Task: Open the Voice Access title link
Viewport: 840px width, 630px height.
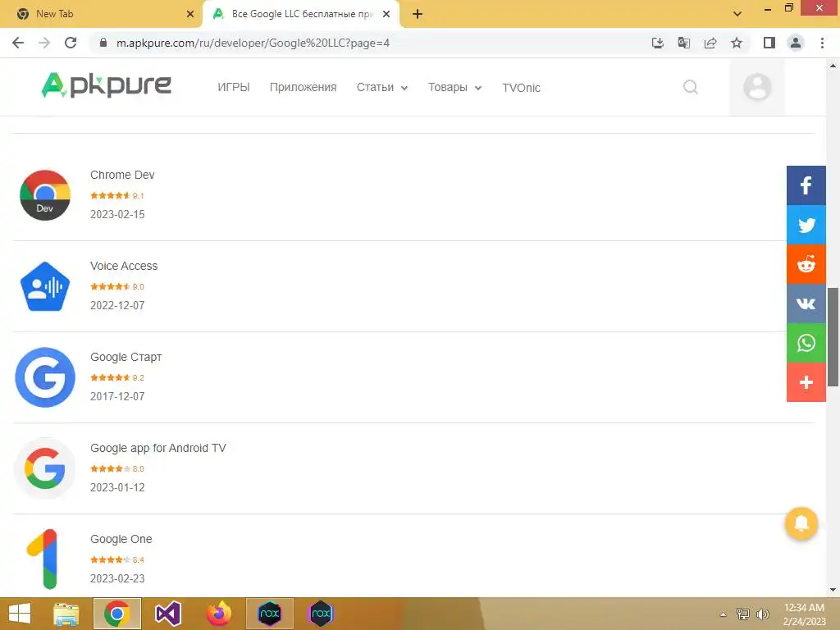Action: [x=124, y=266]
